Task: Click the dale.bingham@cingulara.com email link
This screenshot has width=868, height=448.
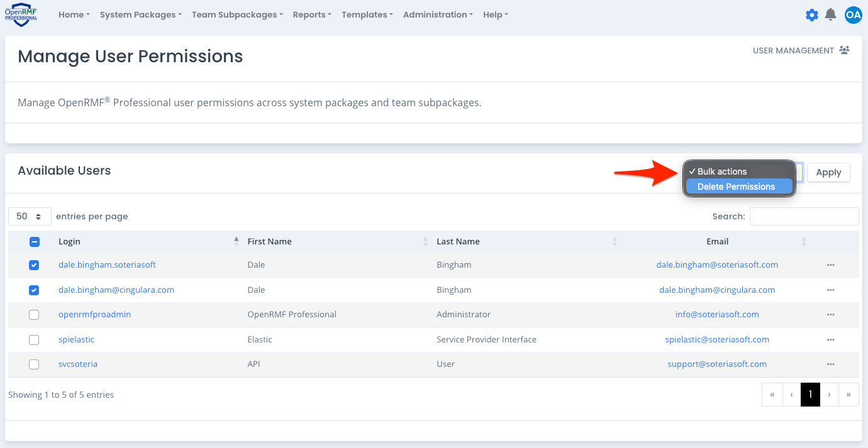Action: [717, 290]
